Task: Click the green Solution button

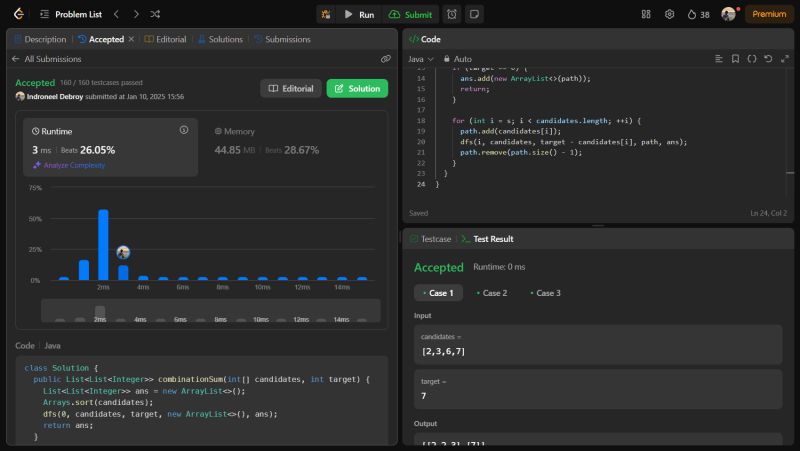Action: coord(357,88)
